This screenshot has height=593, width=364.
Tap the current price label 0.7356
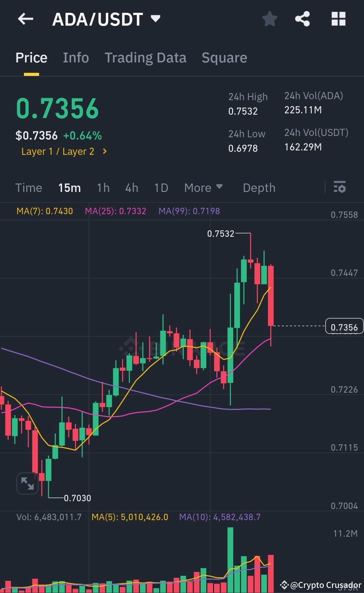(344, 326)
